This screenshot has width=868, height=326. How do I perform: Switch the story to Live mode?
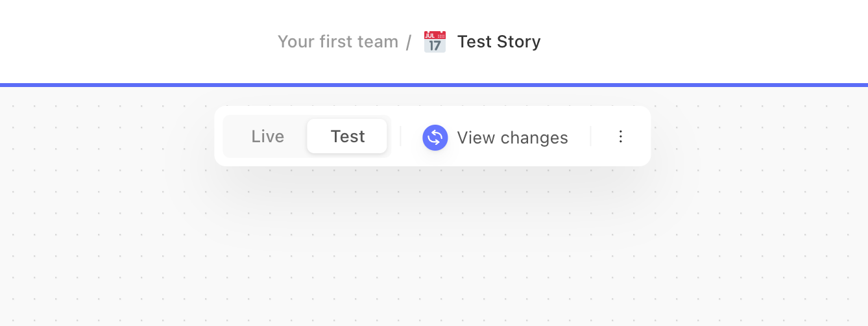click(x=268, y=136)
